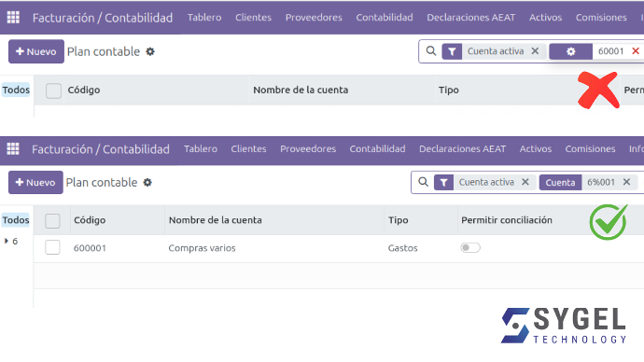Open Activos menu in upper navbar
Image resolution: width=644 pixels, height=362 pixels.
545,17
